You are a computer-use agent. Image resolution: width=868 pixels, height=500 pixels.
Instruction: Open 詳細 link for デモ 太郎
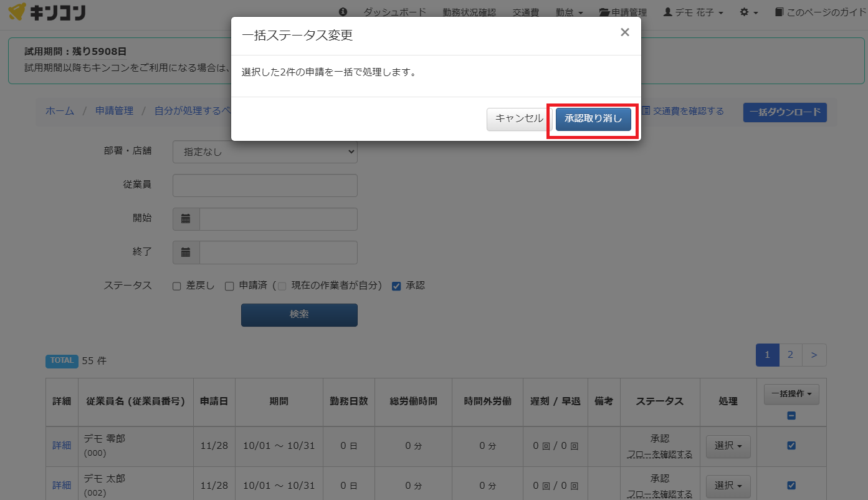tap(62, 485)
